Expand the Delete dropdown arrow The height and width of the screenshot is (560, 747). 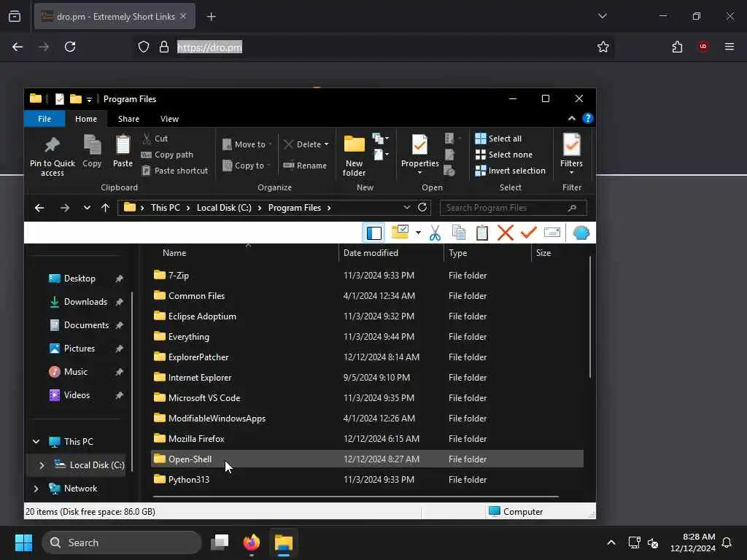click(326, 144)
